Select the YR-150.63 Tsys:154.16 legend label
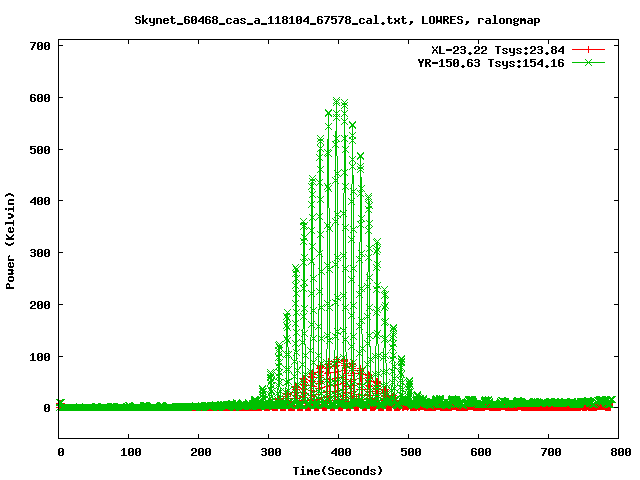Viewport: 640px width, 480px height. pyautogui.click(x=491, y=63)
